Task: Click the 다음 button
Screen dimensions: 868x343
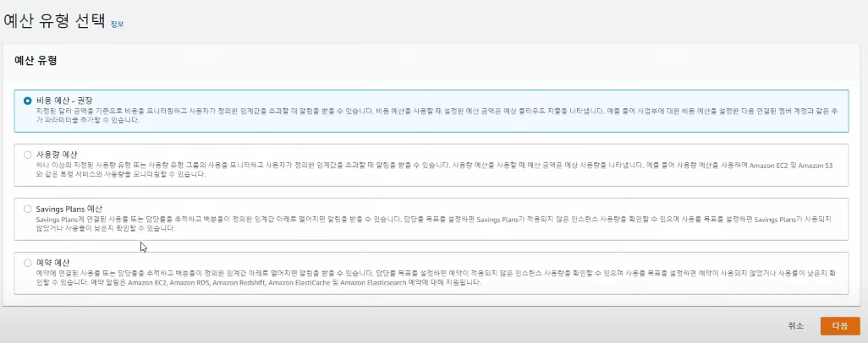Action: point(840,326)
